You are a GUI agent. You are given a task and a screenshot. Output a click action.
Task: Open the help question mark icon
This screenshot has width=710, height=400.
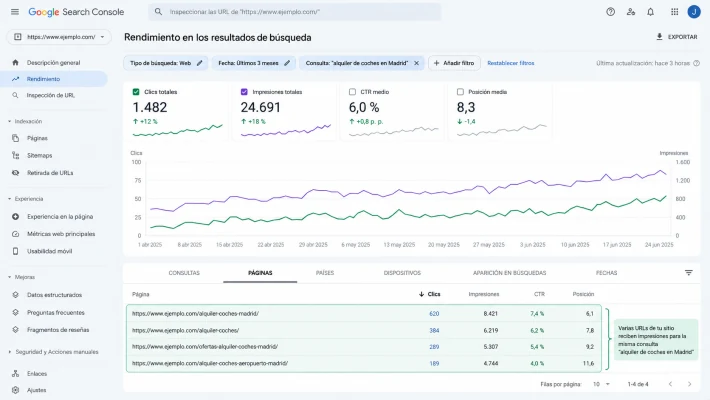coord(610,12)
